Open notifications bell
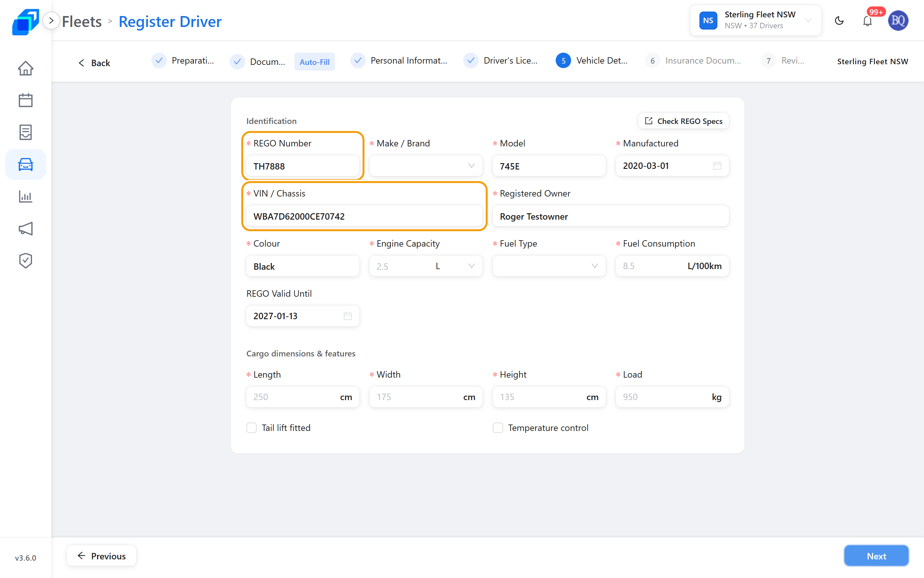This screenshot has height=578, width=924. pyautogui.click(x=868, y=21)
